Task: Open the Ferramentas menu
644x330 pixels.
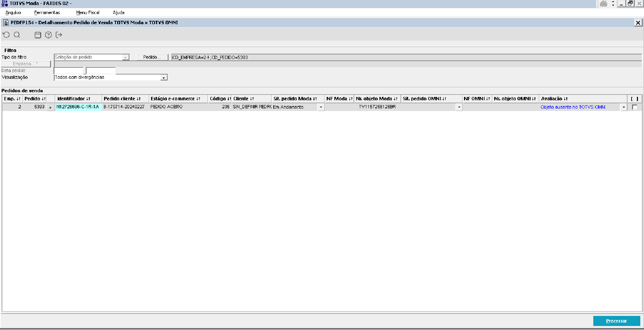Action: pos(47,12)
